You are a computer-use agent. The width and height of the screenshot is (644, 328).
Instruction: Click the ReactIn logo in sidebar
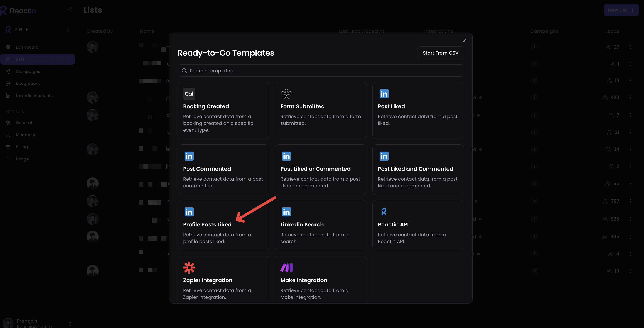point(18,11)
